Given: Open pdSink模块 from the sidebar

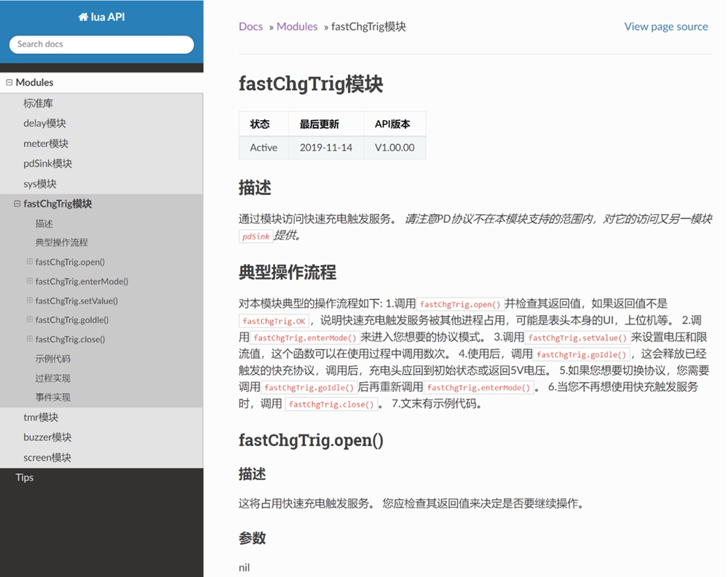Looking at the screenshot, I should pyautogui.click(x=47, y=164).
